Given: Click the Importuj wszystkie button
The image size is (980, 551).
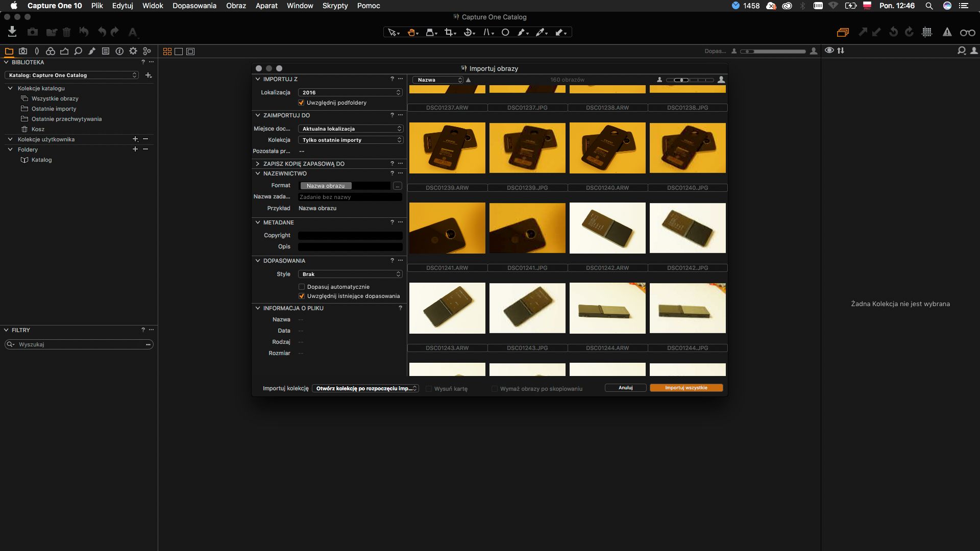Looking at the screenshot, I should [686, 388].
